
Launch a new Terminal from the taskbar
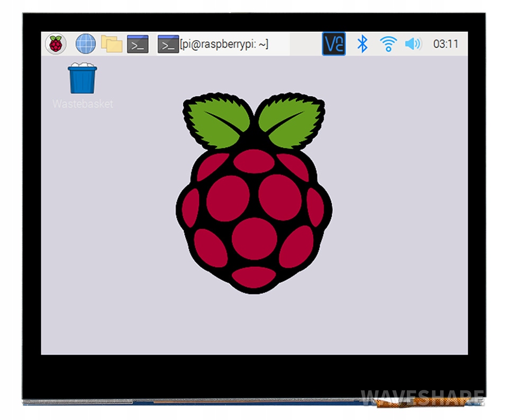pyautogui.click(x=138, y=43)
